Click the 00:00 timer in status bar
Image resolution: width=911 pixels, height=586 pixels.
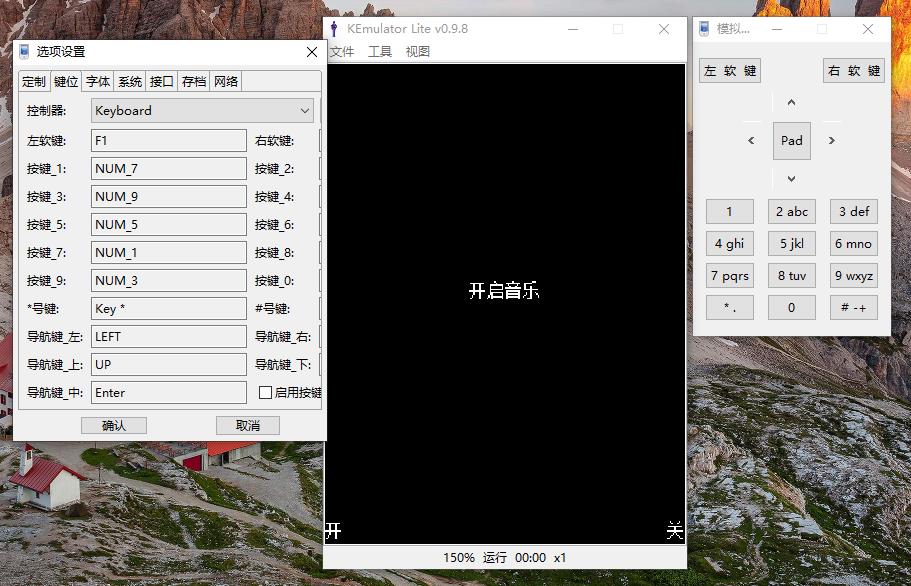click(530, 558)
